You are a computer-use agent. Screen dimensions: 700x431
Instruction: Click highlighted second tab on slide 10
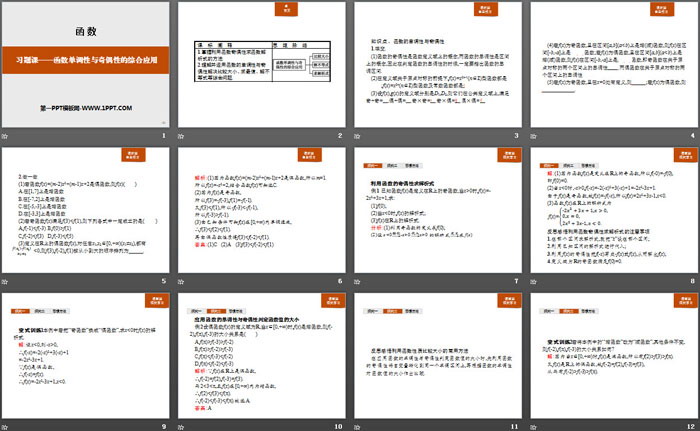pos(216,311)
